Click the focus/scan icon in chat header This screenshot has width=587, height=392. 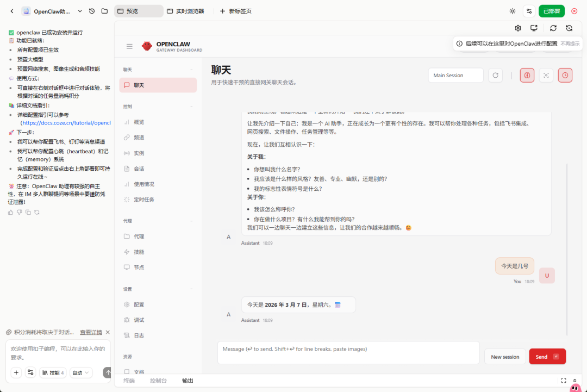click(546, 75)
